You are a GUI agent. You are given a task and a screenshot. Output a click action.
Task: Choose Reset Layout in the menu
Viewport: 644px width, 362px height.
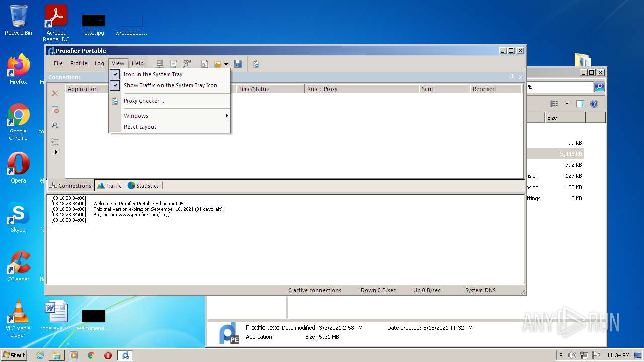pyautogui.click(x=170, y=127)
